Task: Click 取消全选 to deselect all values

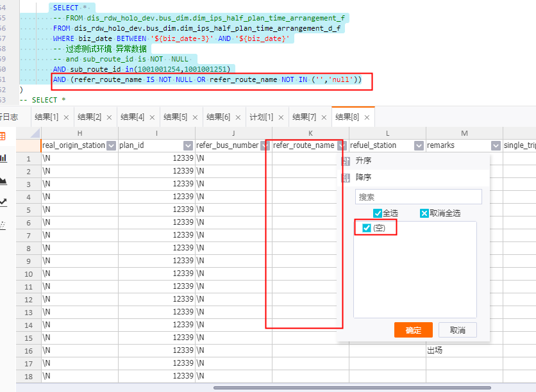Action: tap(424, 213)
